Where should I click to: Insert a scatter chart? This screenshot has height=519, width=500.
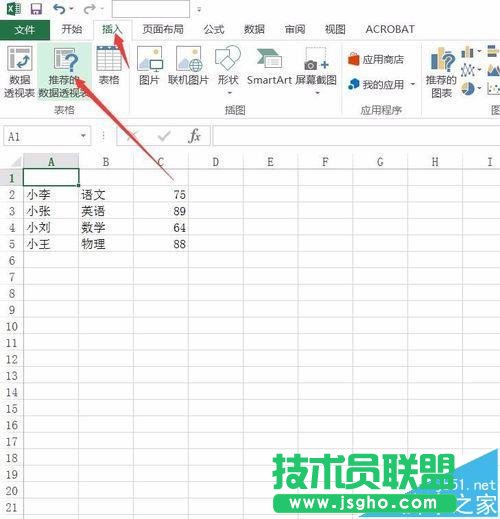(x=493, y=89)
